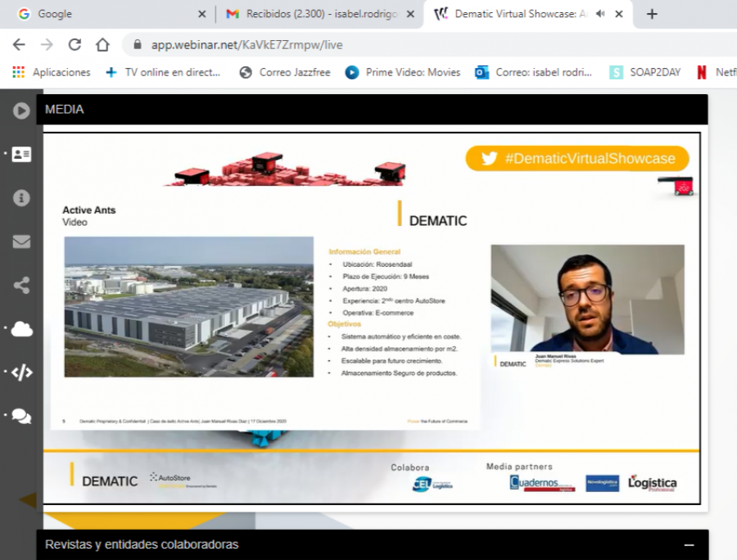Click the 'Experiencia: 2ndo centro AutoStore' bullet
The width and height of the screenshot is (737, 560).
point(394,300)
